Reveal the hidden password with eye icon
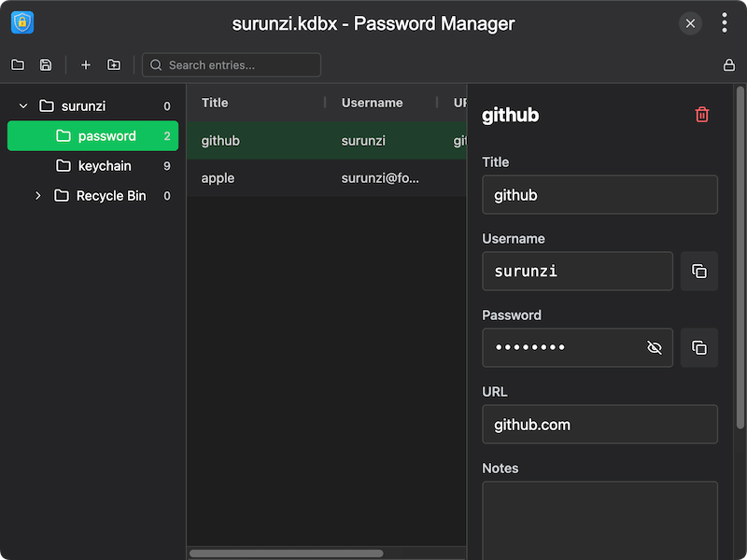Viewport: 747px width, 560px height. point(655,348)
